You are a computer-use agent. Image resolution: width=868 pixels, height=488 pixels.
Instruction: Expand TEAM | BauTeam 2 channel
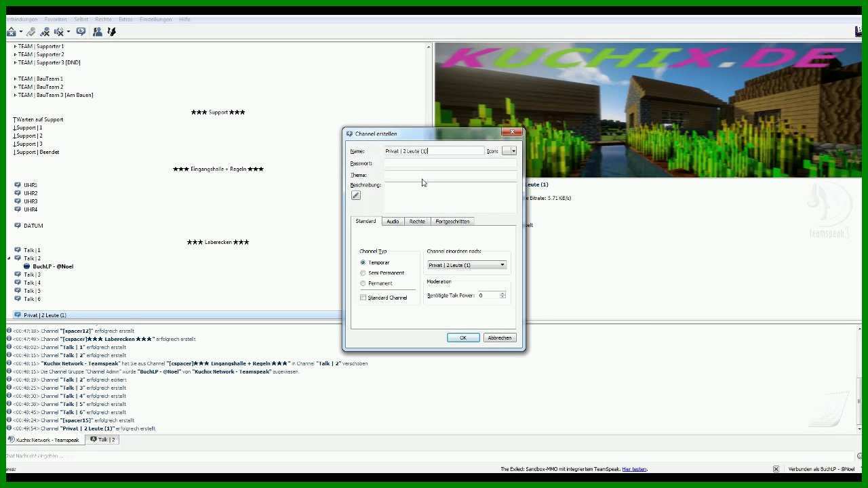pyautogui.click(x=15, y=87)
